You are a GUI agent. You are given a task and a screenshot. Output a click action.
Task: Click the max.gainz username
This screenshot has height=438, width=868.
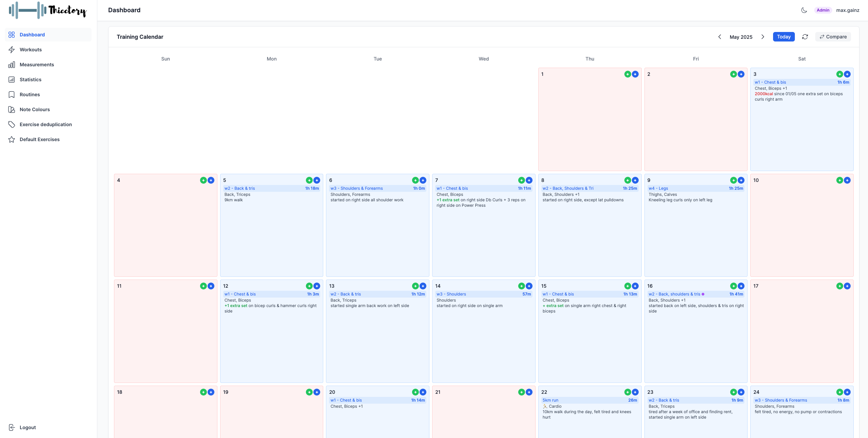(x=847, y=10)
